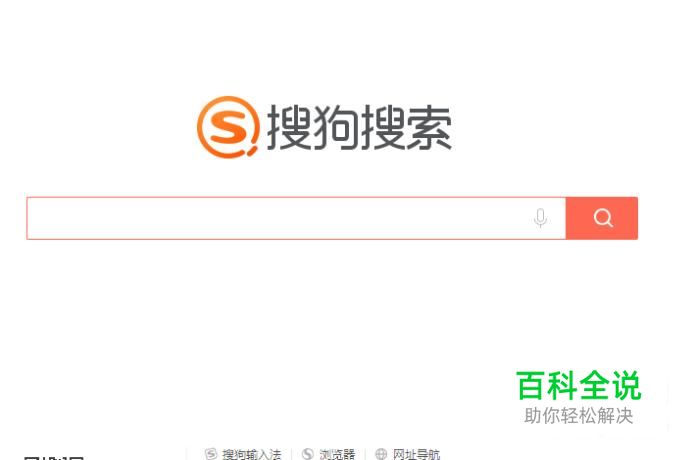Screen dimensions: 692x460
Task: Click the 浏览器 browser icon
Action: point(308,454)
